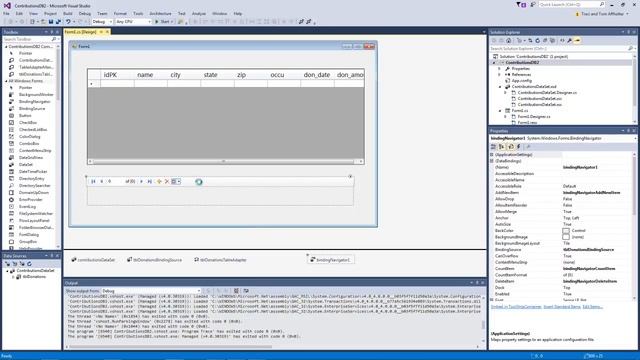
Task: Open the File menu
Action: pyautogui.click(x=6, y=13)
